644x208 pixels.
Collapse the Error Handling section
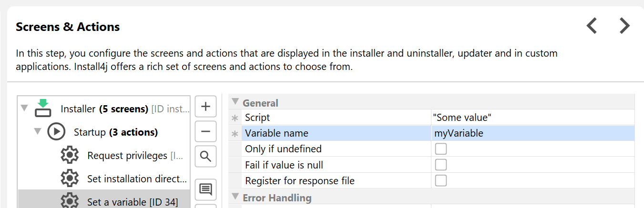click(x=235, y=197)
